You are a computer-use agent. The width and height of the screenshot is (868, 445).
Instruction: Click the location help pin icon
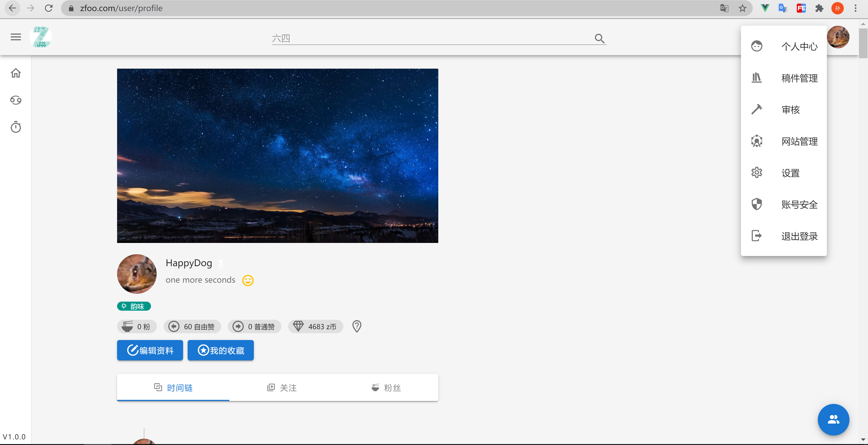(x=356, y=326)
